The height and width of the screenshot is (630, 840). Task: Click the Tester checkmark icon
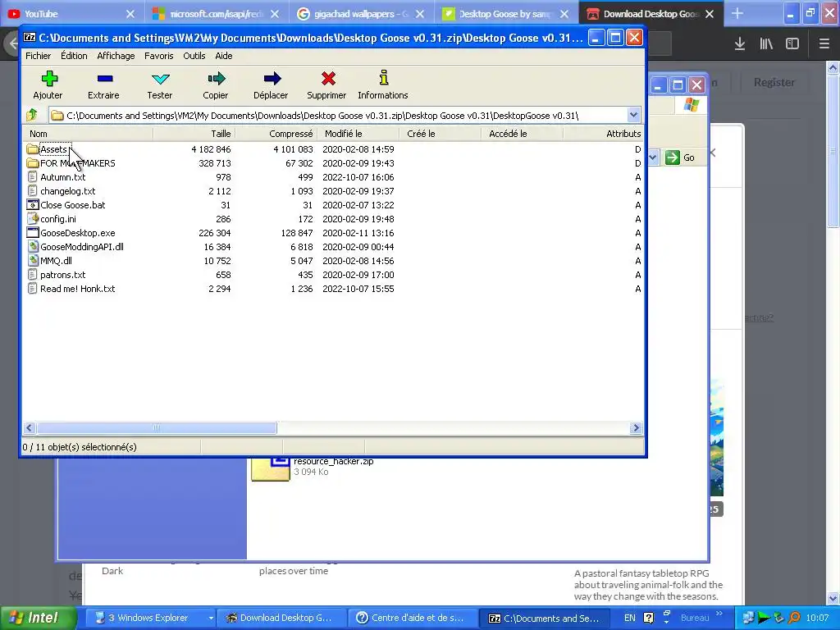(160, 80)
